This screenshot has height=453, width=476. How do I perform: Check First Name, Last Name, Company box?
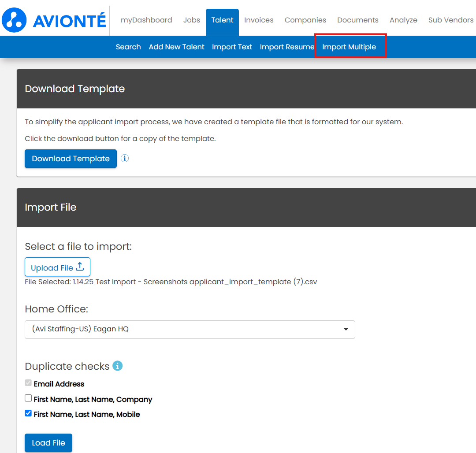[x=29, y=398]
